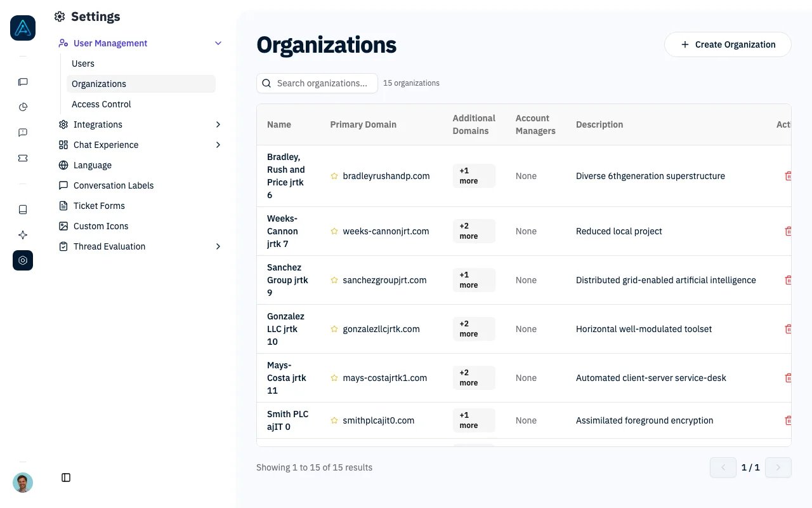
Task: Click star icon next to sanchezgroupjrt.com
Action: [x=334, y=280]
